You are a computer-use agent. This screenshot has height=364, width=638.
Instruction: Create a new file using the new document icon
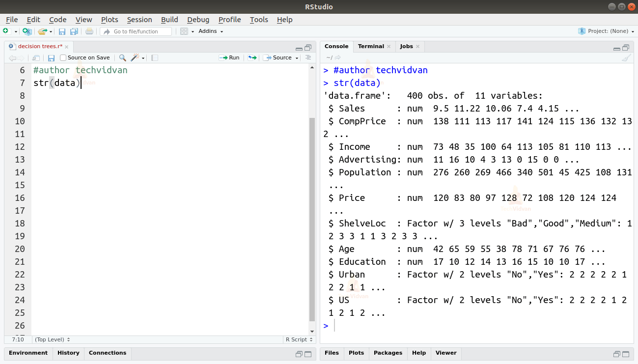(x=5, y=31)
